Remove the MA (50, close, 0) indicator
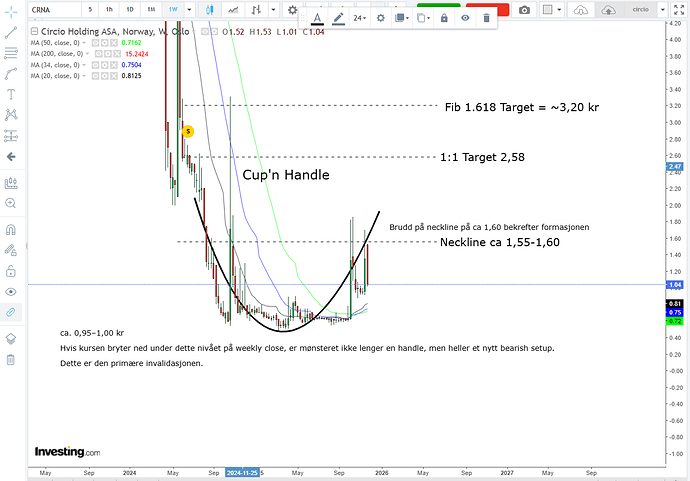The height and width of the screenshot is (481, 690). tap(114, 43)
